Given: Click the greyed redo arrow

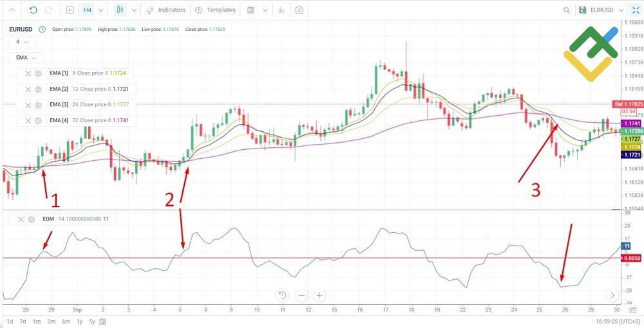Looking at the screenshot, I should pyautogui.click(x=48, y=10).
